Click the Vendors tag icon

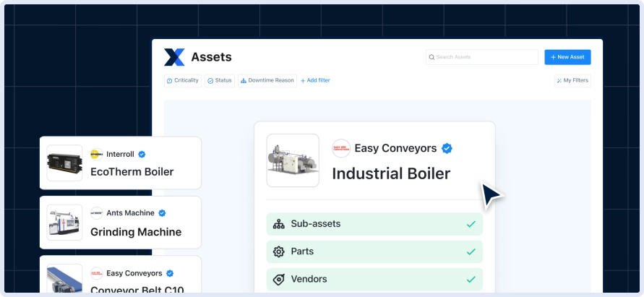click(x=279, y=280)
